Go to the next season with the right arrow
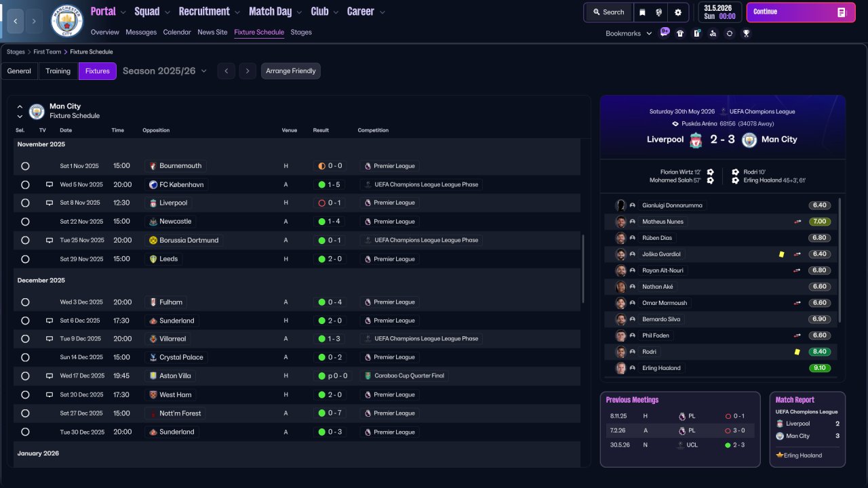The image size is (868, 488). point(248,71)
